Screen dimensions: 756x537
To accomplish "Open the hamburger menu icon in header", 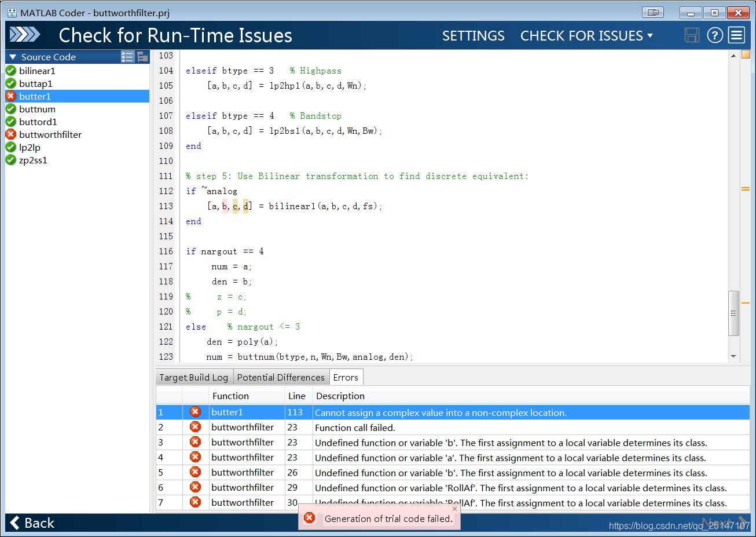I will pos(736,35).
